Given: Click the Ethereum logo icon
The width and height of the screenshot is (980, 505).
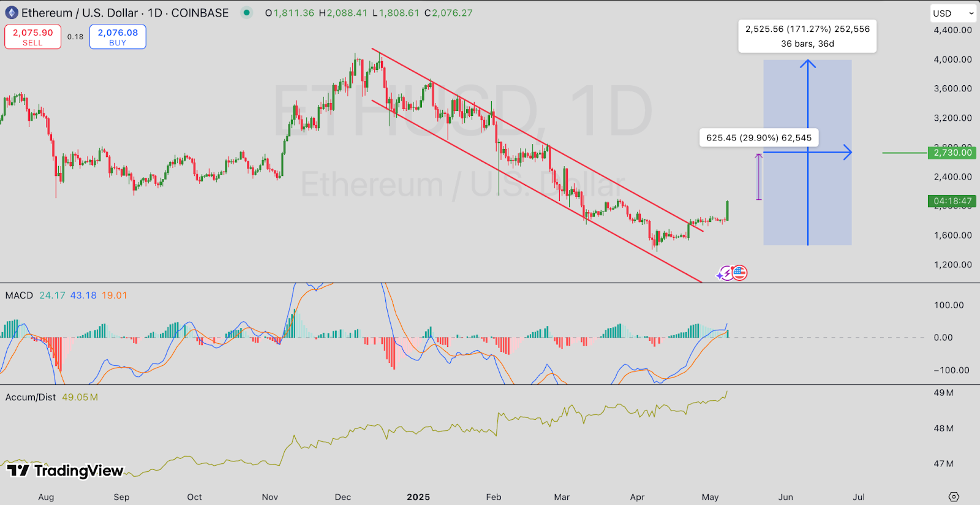Looking at the screenshot, I should [12, 13].
